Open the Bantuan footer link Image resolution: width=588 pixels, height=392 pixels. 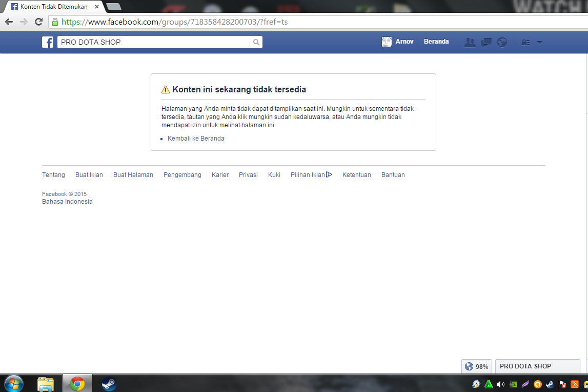point(393,175)
